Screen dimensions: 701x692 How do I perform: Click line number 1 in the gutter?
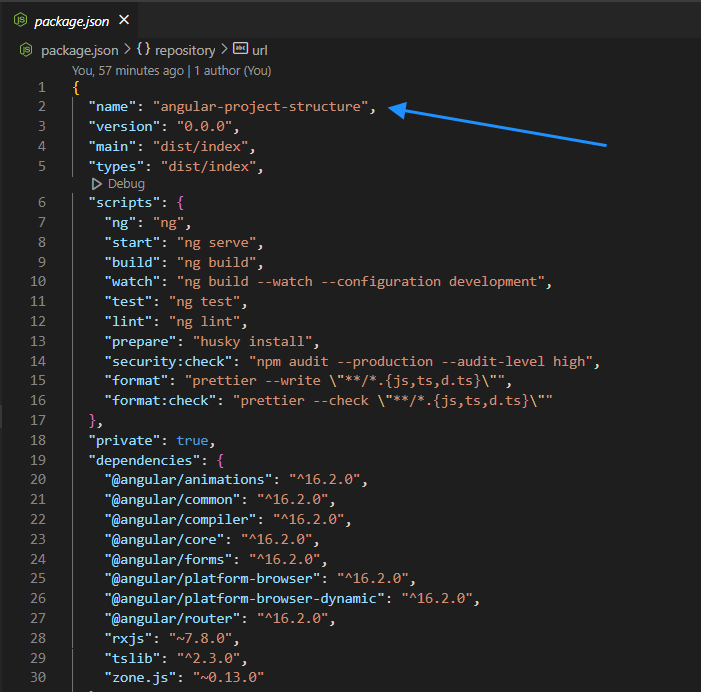coord(42,87)
